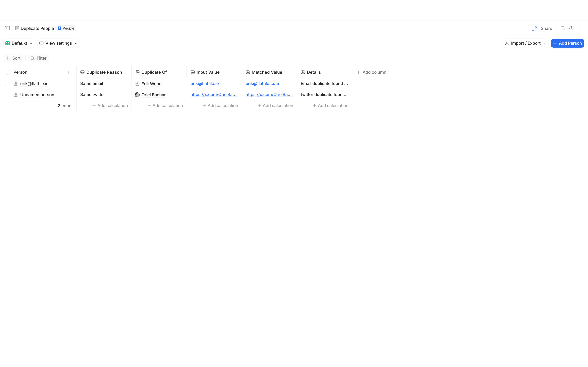Open the erik@flatfile.com matched value link
This screenshot has height=367, width=588.
pyautogui.click(x=262, y=83)
